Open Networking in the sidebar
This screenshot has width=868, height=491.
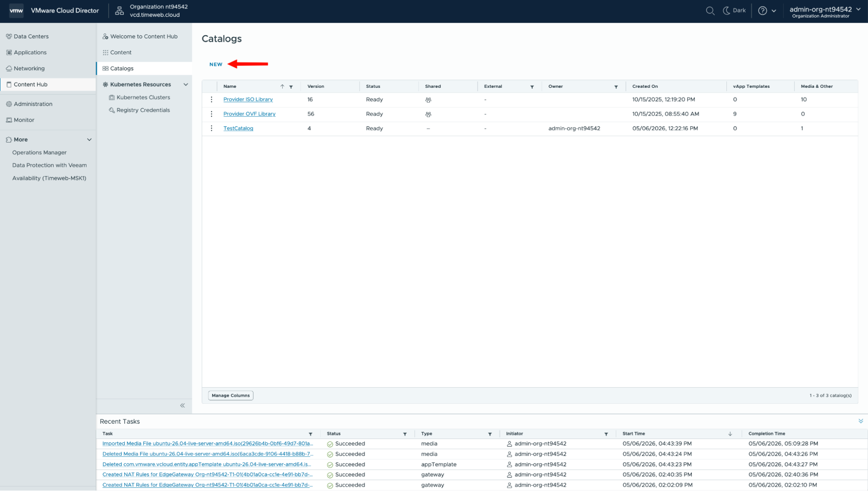(29, 69)
